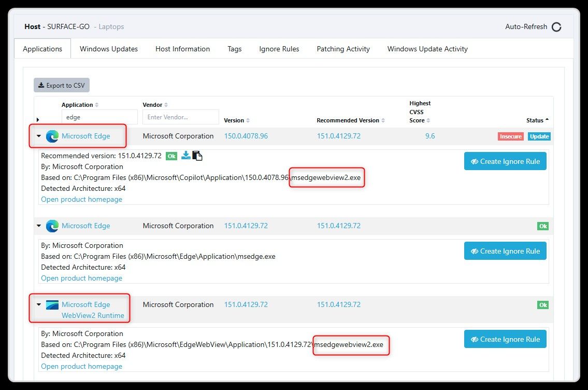Click Microsoft Edge WebView2 Runtime name
The image size is (588, 390).
coord(93,310)
